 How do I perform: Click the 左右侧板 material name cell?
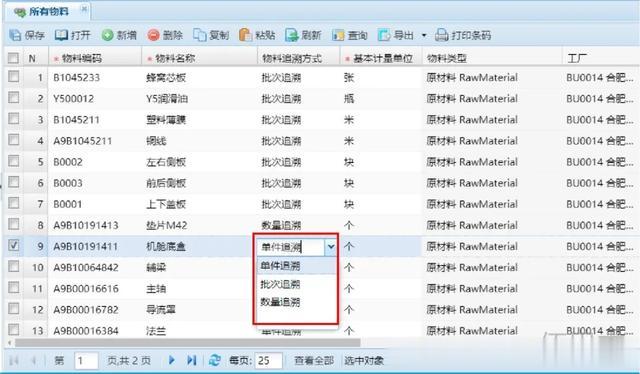pos(199,162)
